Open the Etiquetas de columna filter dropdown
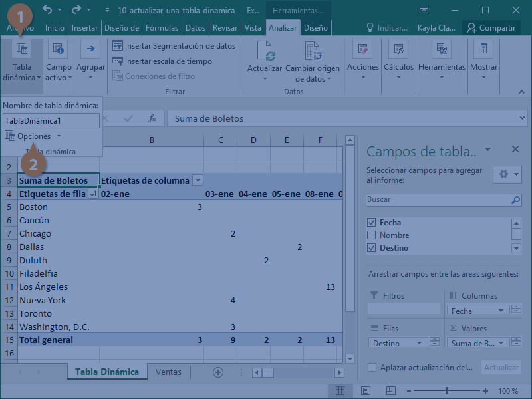Screen dimensions: 532x399 pos(198,180)
